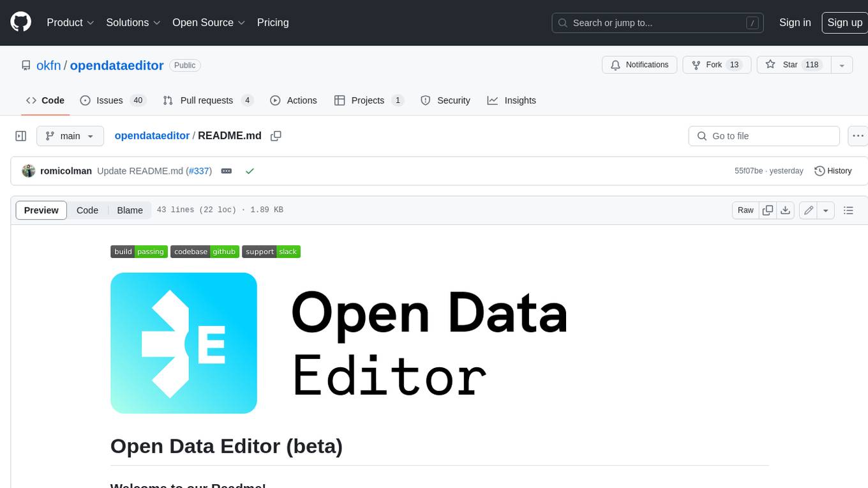Viewport: 868px width, 488px height.
Task: Open romicolman's avatar profile
Action: tap(28, 171)
